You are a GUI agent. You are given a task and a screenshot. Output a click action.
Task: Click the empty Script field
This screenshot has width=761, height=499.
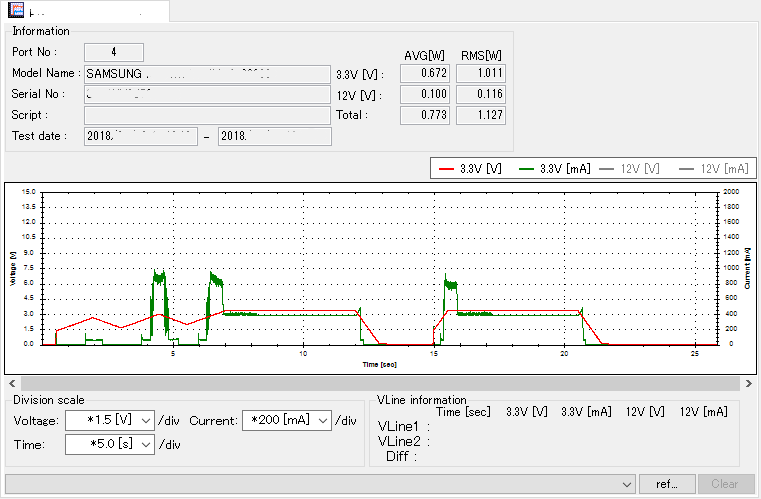click(x=206, y=116)
